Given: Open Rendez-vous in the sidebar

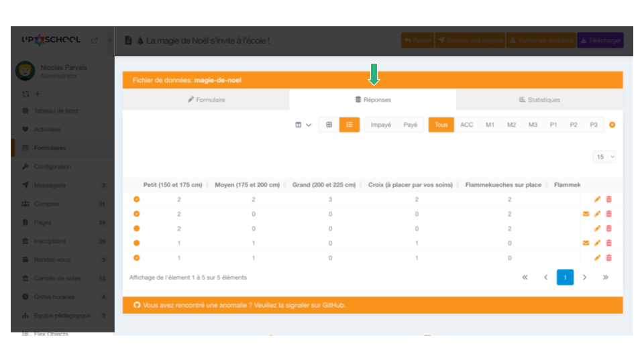Looking at the screenshot, I should (52, 259).
